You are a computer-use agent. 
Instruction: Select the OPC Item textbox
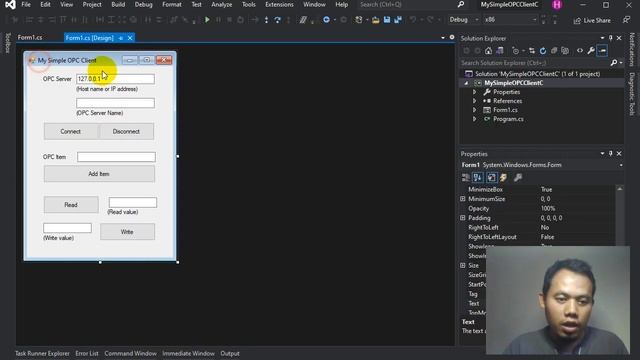click(116, 157)
